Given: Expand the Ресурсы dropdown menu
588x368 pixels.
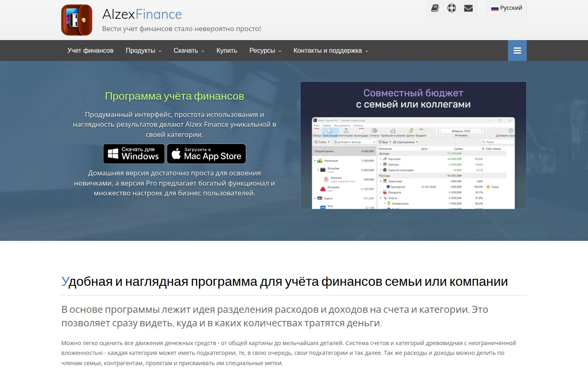Looking at the screenshot, I should (x=265, y=51).
